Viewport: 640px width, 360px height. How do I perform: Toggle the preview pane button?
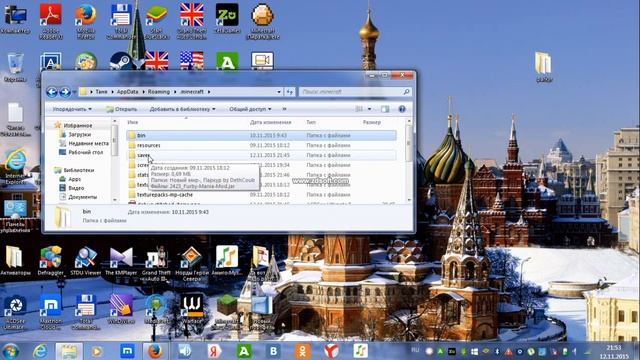[x=385, y=109]
